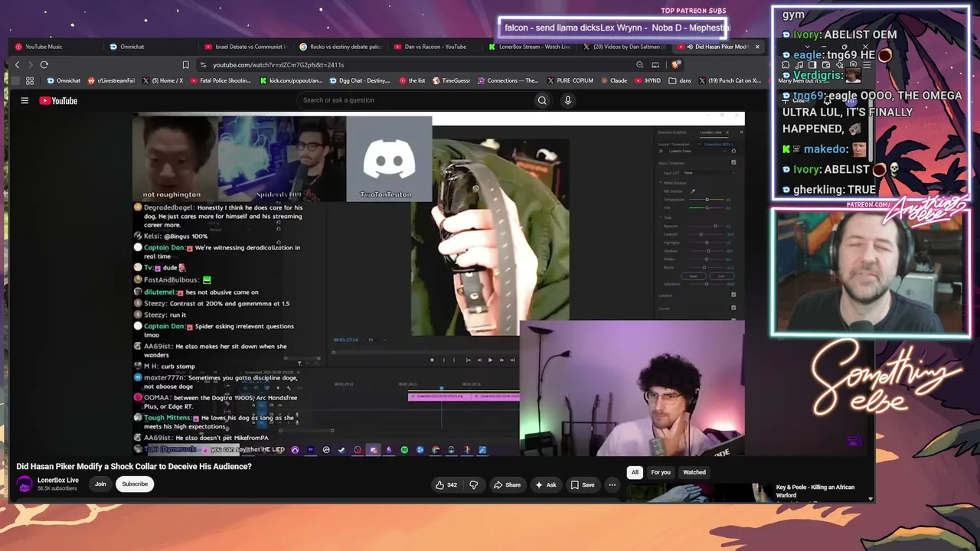Adjust the Contrast slider handle
Screen dimensions: 980x551
[701, 234]
